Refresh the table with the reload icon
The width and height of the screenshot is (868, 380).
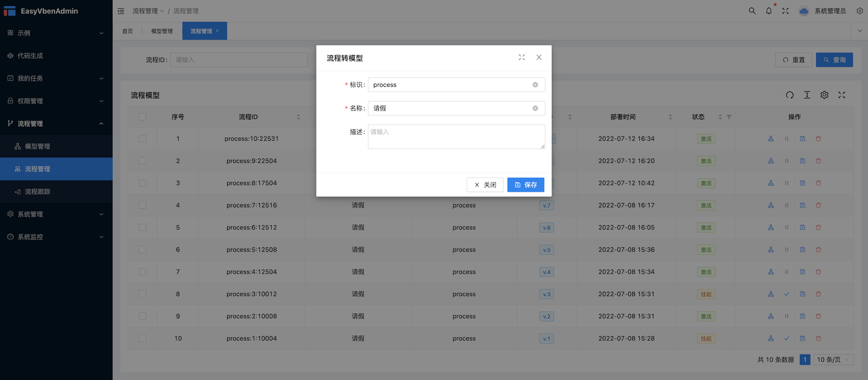(790, 95)
